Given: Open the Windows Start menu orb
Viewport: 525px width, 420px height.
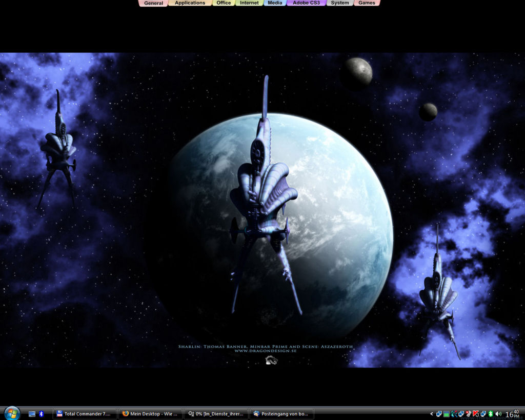Looking at the screenshot, I should (11, 413).
